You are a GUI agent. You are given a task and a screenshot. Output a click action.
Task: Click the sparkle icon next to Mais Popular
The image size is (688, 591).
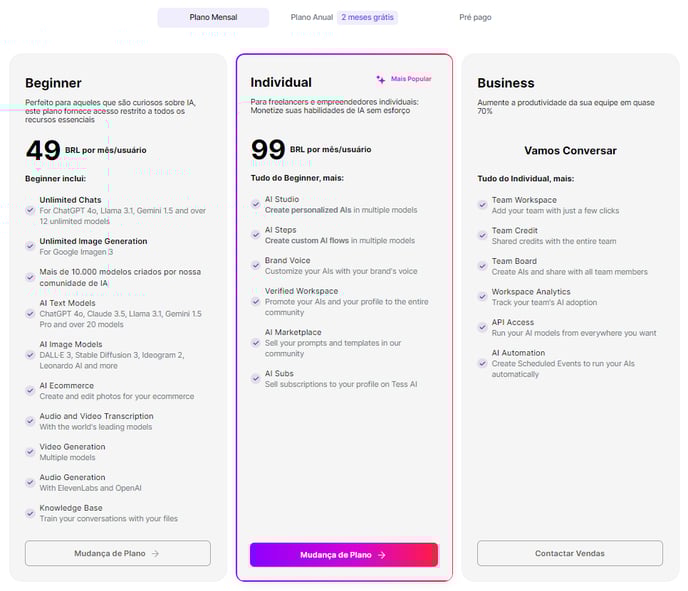click(x=380, y=79)
